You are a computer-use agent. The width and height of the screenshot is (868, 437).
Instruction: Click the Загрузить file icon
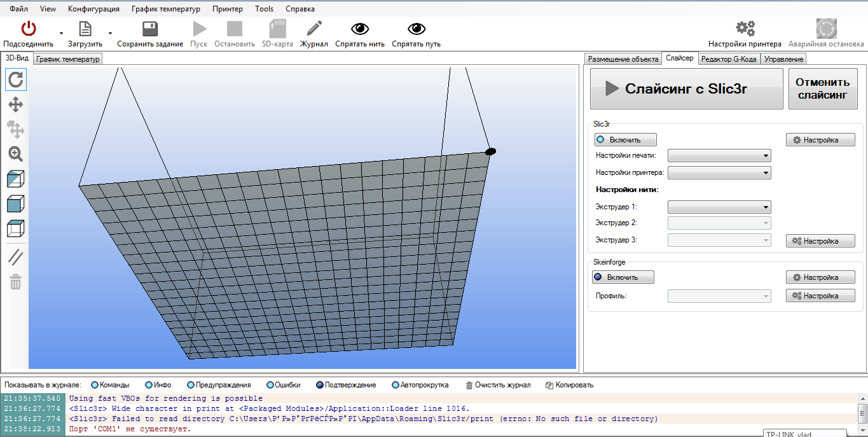coord(85,29)
